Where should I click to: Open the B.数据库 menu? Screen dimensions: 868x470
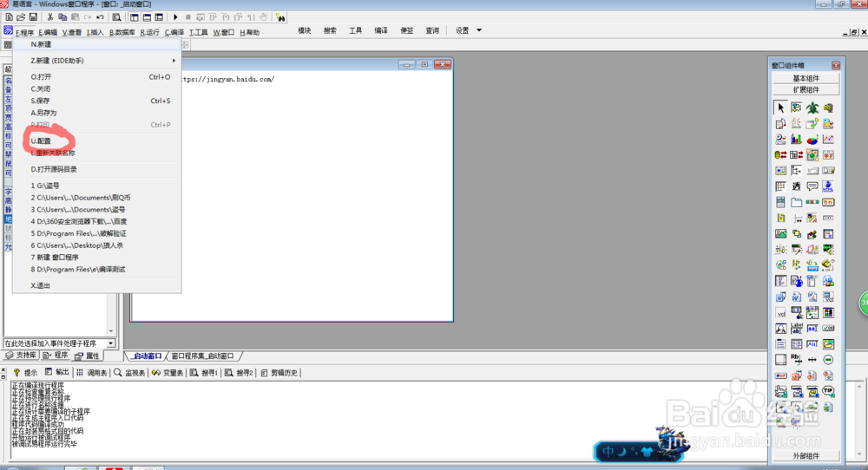click(122, 33)
